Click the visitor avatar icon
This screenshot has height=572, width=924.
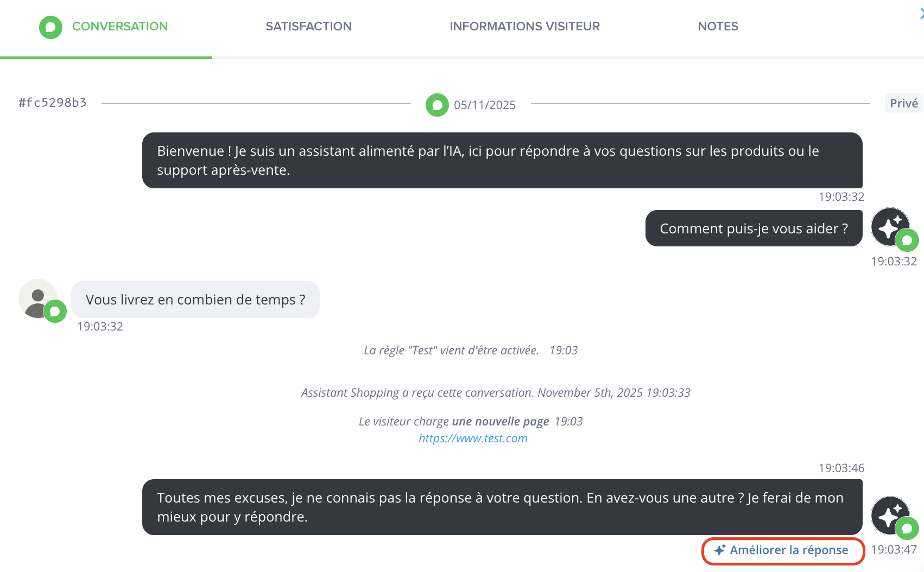coord(37,298)
